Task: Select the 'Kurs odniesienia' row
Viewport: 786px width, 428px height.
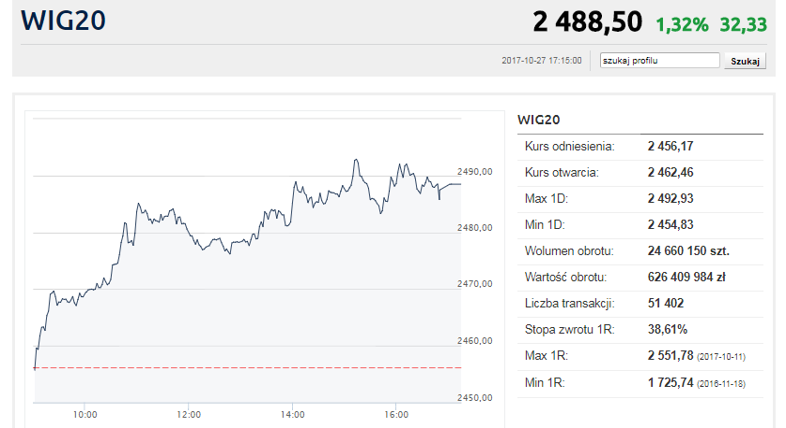Action: coord(640,146)
